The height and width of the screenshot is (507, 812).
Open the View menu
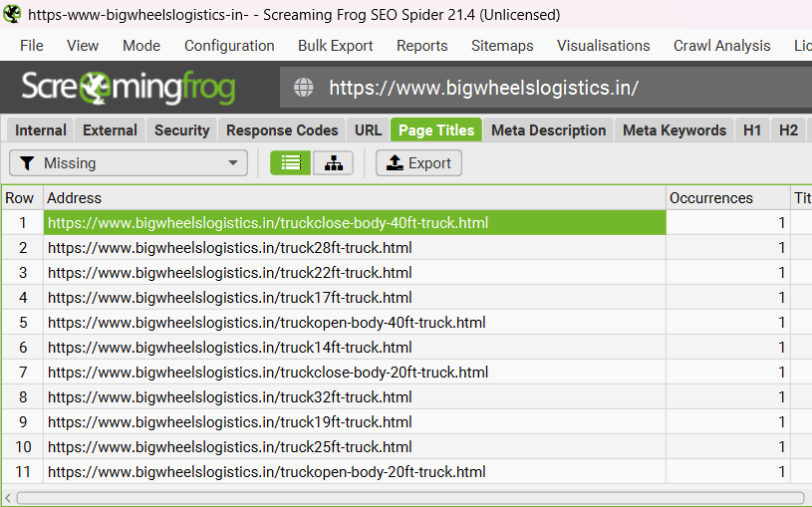83,46
